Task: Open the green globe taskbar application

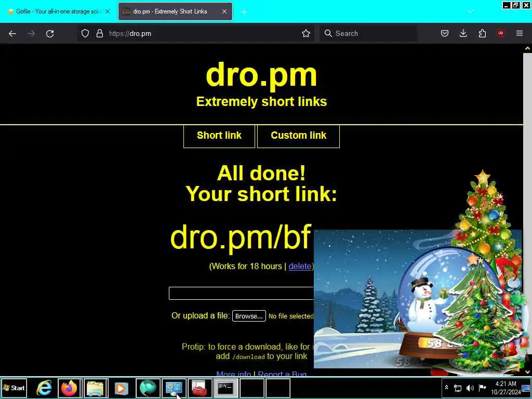Action: (148, 388)
